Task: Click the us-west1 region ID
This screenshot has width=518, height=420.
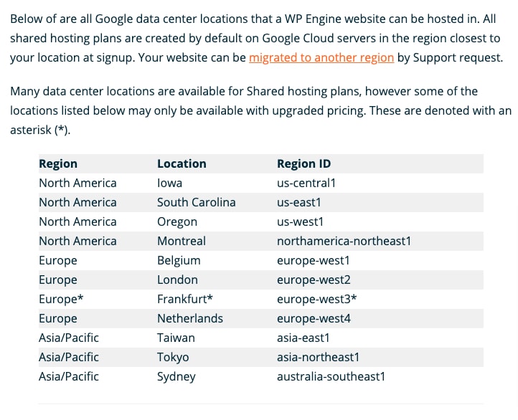Action: (300, 221)
